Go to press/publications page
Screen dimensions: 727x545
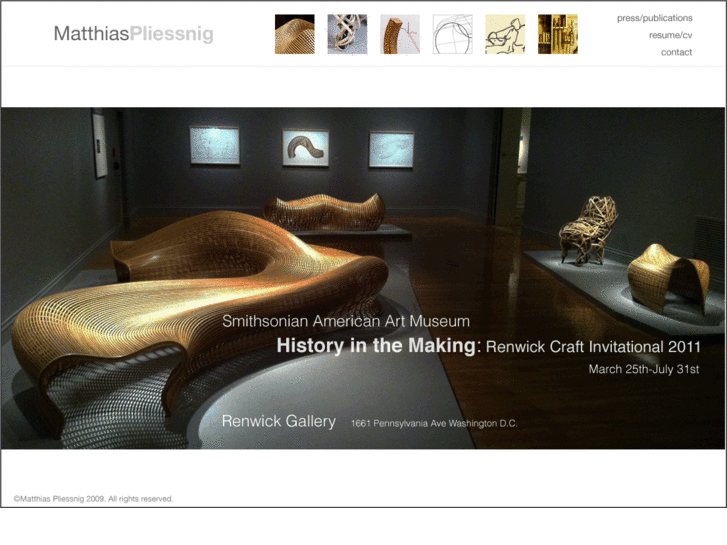[654, 18]
